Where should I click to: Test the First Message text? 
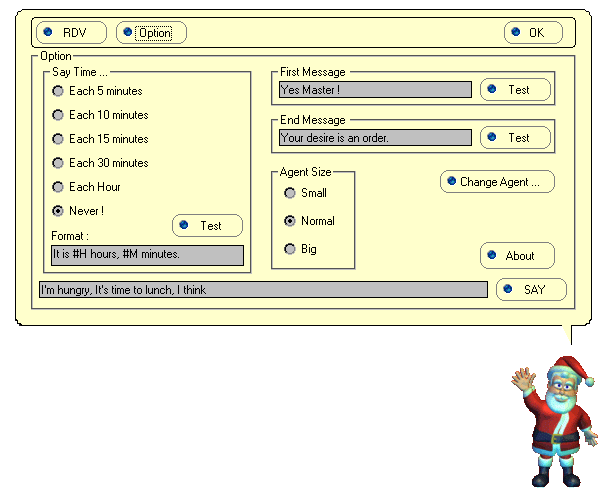click(x=516, y=89)
